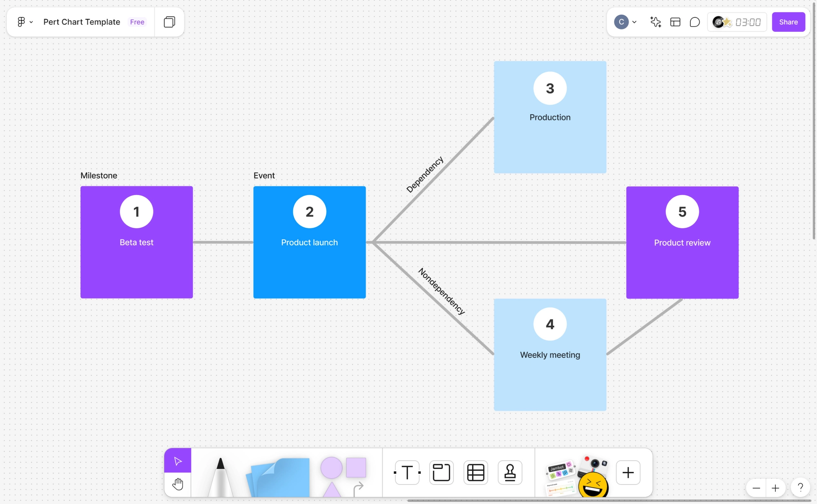Click the plus more tools button
Screen dimensions: 817x504
point(628,473)
